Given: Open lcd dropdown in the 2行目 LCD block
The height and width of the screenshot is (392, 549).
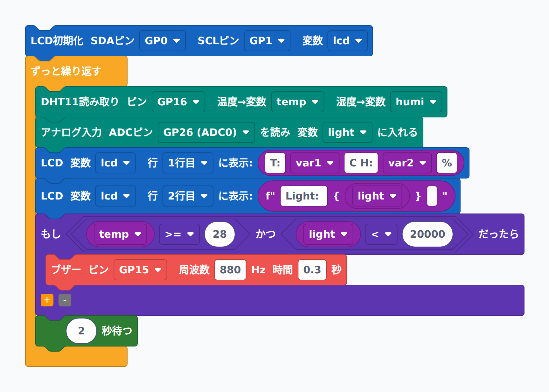Looking at the screenshot, I should point(115,196).
